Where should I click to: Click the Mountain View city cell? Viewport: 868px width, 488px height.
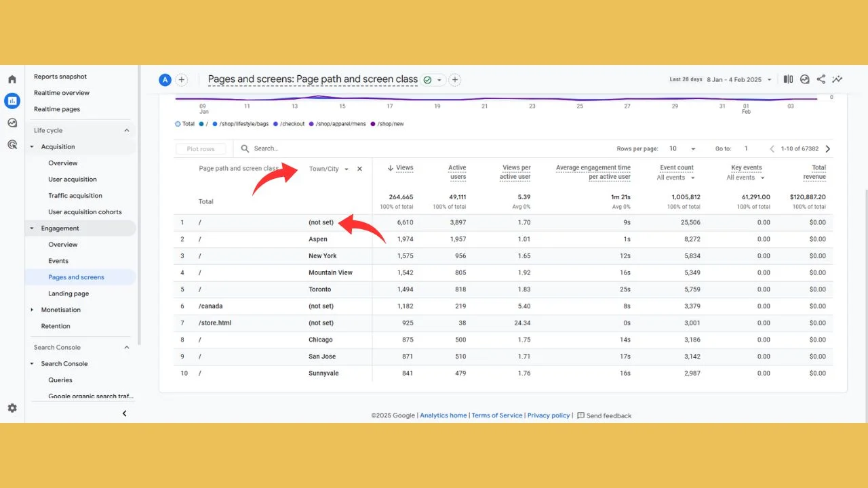coord(330,272)
